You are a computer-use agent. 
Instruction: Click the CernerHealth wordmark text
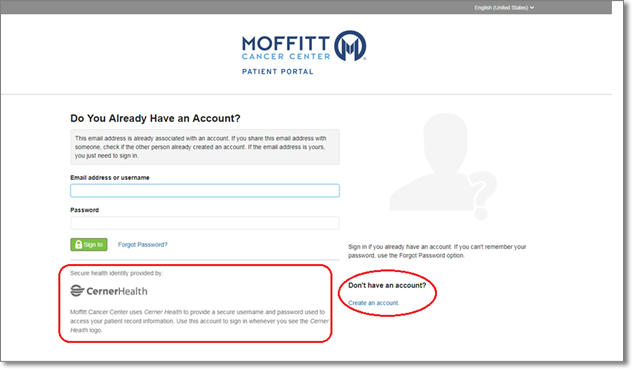117,291
